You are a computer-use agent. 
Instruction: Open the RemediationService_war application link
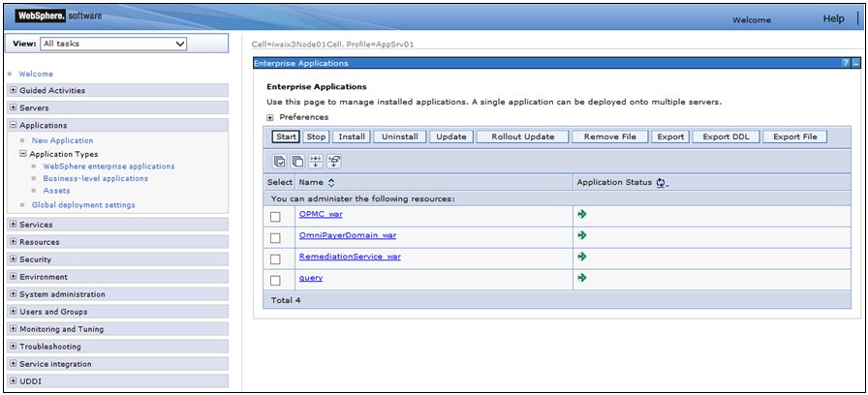coord(350,257)
